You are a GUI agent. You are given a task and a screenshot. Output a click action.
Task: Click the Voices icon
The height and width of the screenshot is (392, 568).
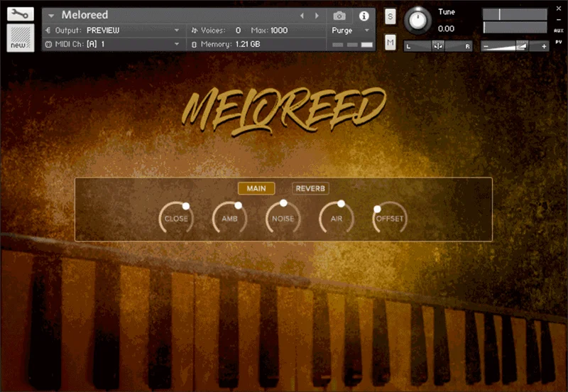click(x=195, y=31)
